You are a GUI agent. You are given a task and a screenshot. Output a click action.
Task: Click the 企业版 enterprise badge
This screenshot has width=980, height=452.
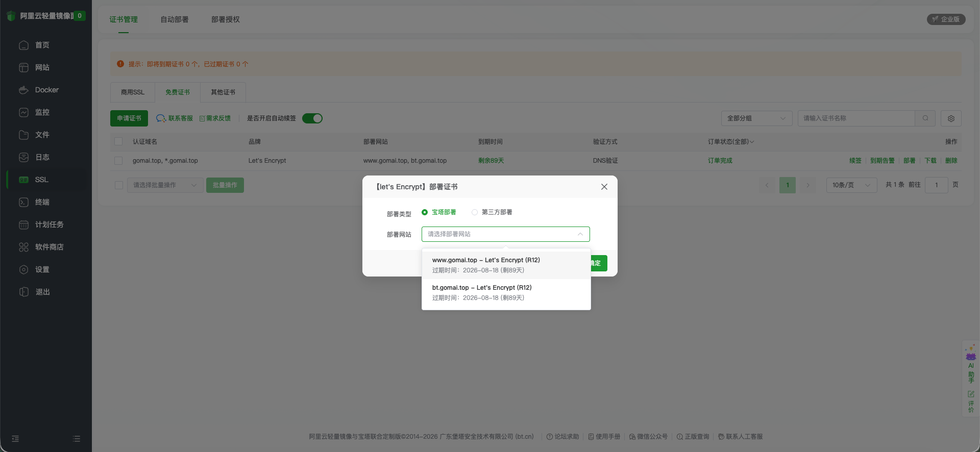[946, 19]
